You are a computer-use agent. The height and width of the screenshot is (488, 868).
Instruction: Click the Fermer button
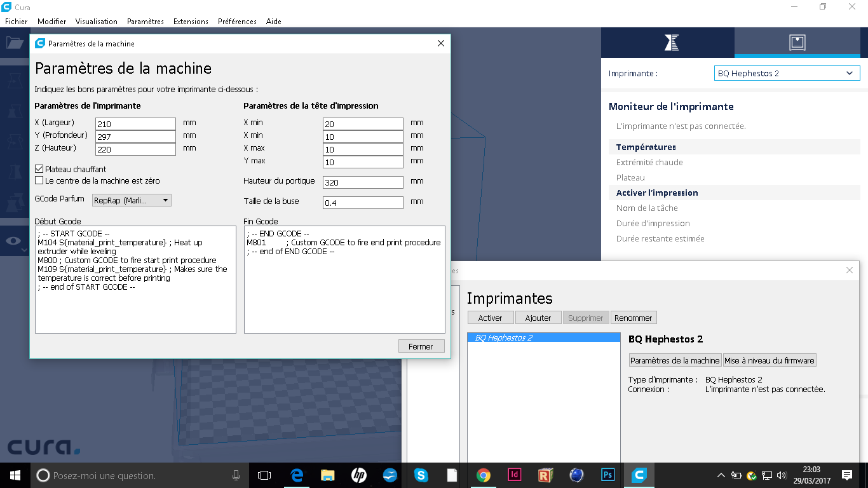421,346
